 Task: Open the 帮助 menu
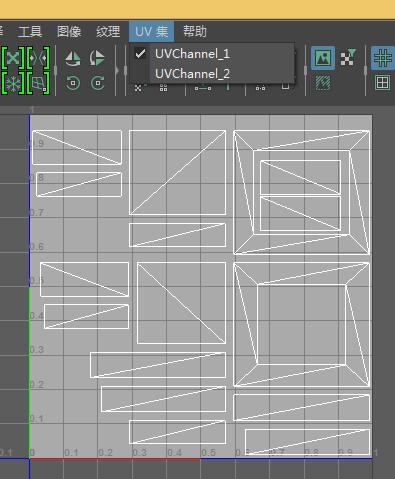pos(195,31)
